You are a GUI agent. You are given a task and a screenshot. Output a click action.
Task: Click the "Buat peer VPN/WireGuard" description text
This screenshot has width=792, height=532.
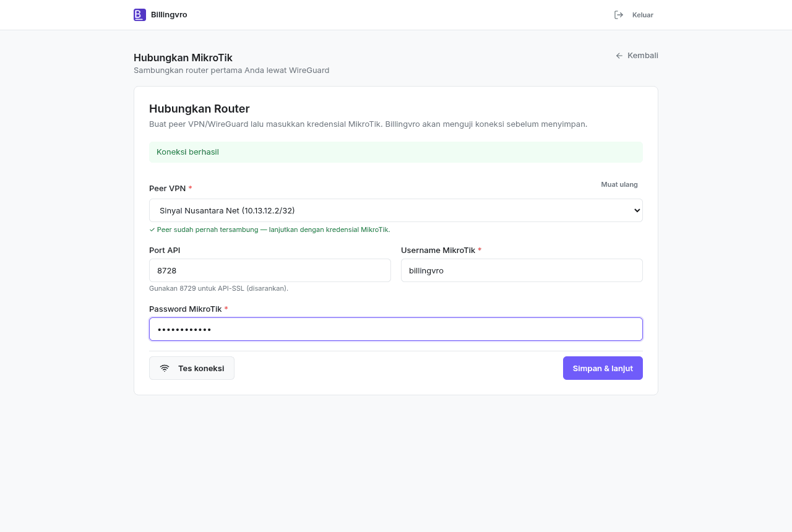click(x=368, y=124)
